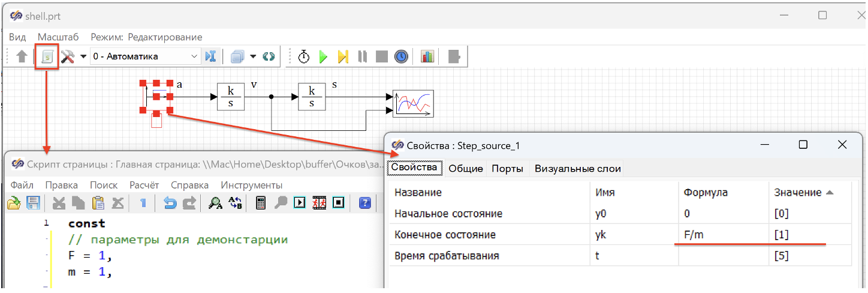This screenshot has height=293, width=868.
Task: Switch to the Общие tab
Action: click(x=466, y=169)
